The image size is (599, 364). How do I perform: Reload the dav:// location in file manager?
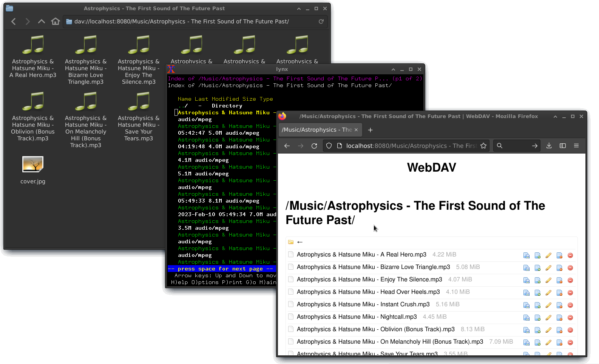coord(321,22)
